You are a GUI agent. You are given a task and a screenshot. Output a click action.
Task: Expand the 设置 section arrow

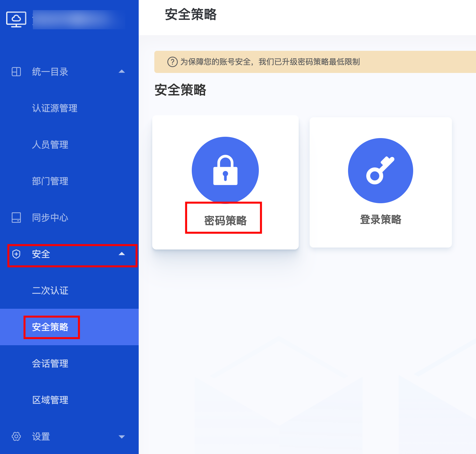click(122, 437)
